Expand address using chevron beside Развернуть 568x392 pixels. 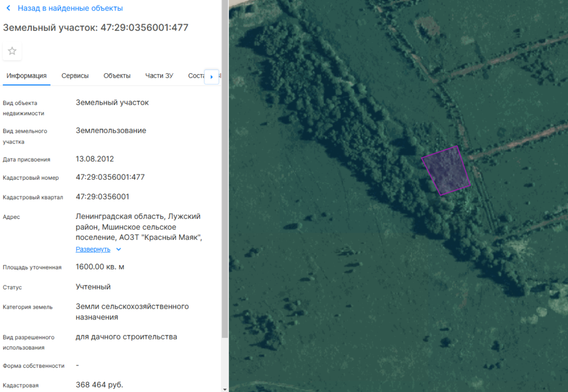click(x=118, y=250)
